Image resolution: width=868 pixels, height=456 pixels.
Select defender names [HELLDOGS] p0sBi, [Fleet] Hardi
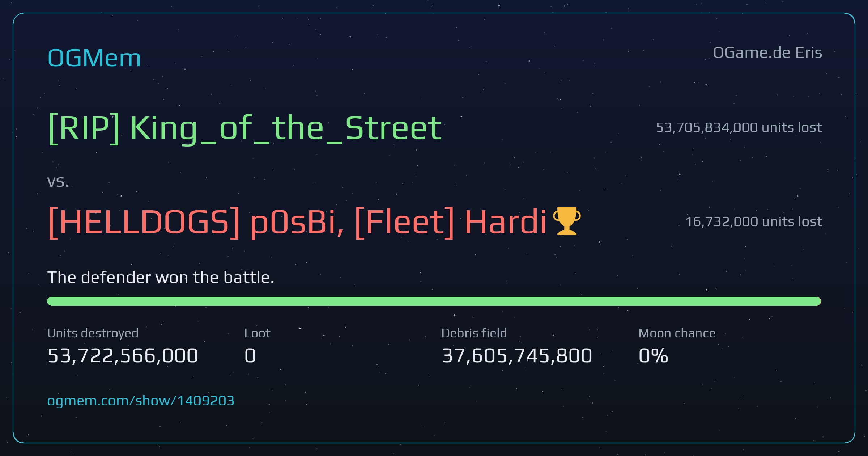pyautogui.click(x=297, y=222)
